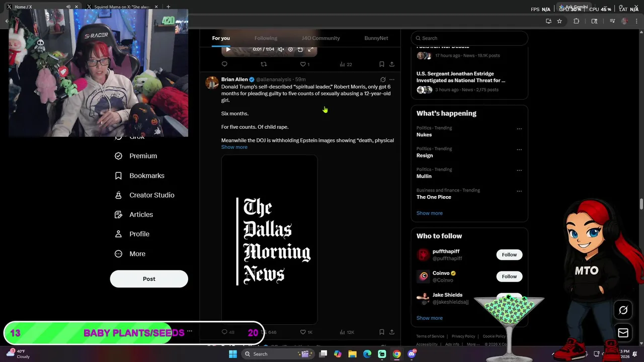The width and height of the screenshot is (644, 362).
Task: Open the Messages envelope floating button
Action: 623,333
